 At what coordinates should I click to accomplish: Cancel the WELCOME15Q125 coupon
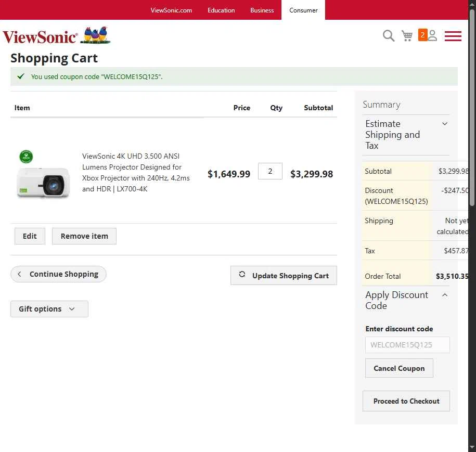point(399,368)
